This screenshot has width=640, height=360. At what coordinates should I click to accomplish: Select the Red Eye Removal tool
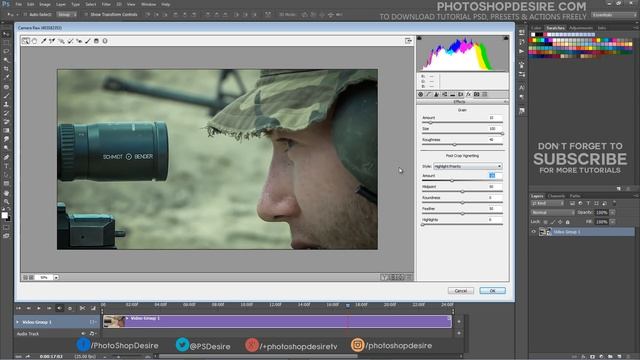(x=79, y=41)
